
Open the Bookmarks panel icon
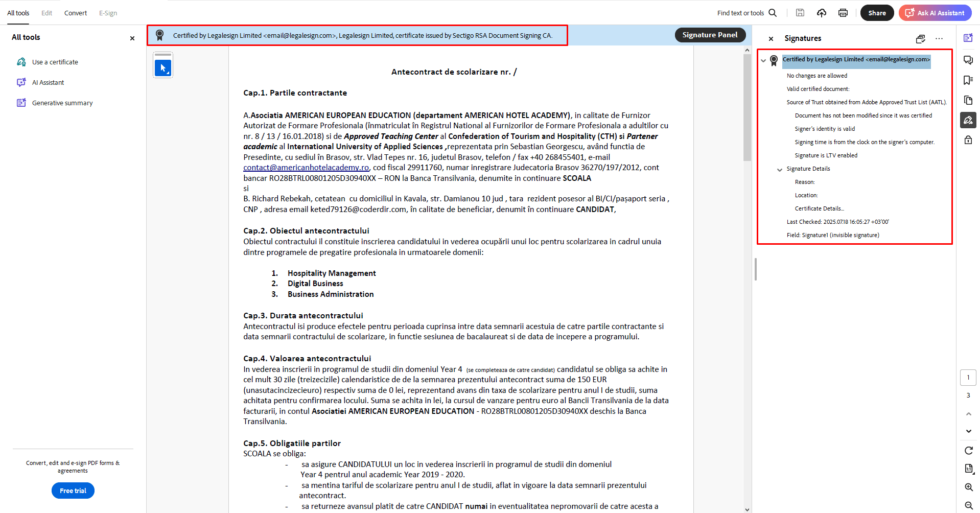(x=968, y=80)
